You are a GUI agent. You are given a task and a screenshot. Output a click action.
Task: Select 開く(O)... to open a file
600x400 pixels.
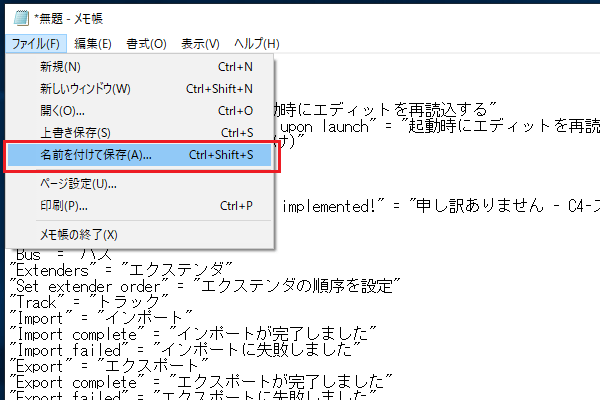pos(62,110)
